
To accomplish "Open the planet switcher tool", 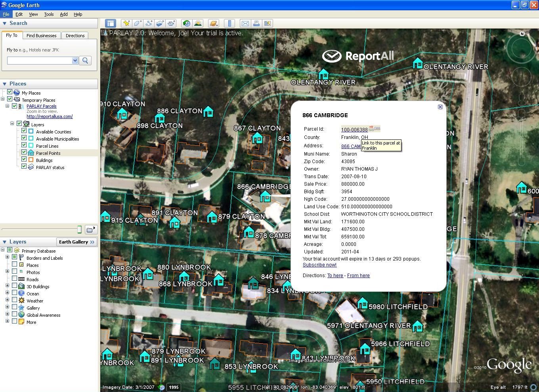I will click(213, 23).
